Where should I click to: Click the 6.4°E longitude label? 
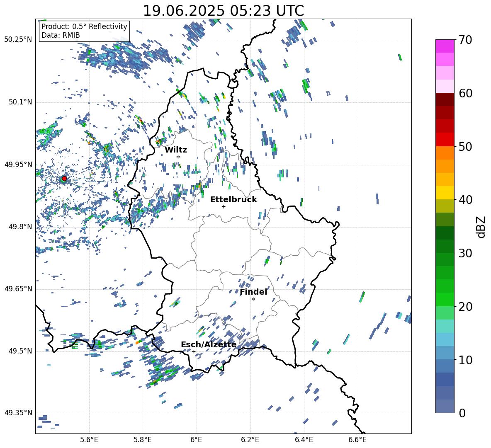point(304,440)
